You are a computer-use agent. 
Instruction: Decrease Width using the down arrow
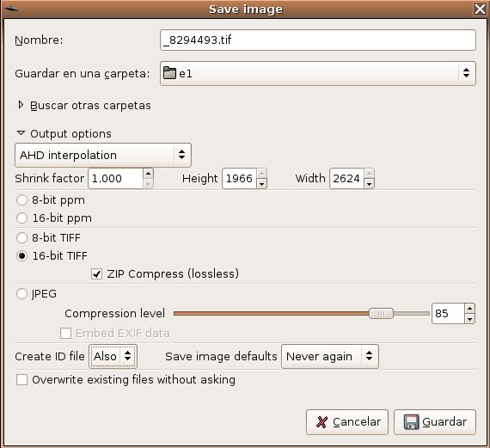[369, 184]
